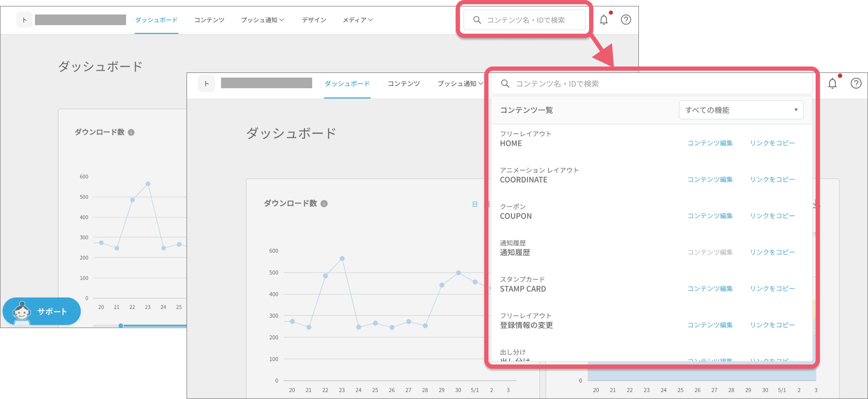Image resolution: width=868 pixels, height=399 pixels.
Task: Click the info icon beside ダウンロード数 in the front window
Action: pos(324,203)
